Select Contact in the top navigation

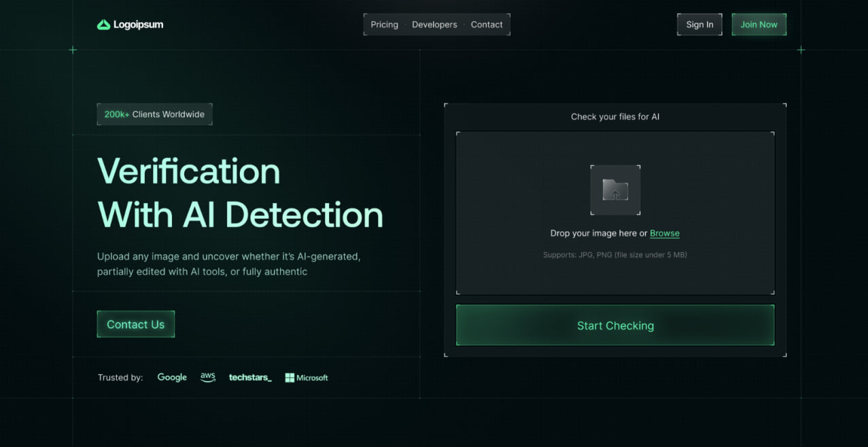click(x=487, y=24)
